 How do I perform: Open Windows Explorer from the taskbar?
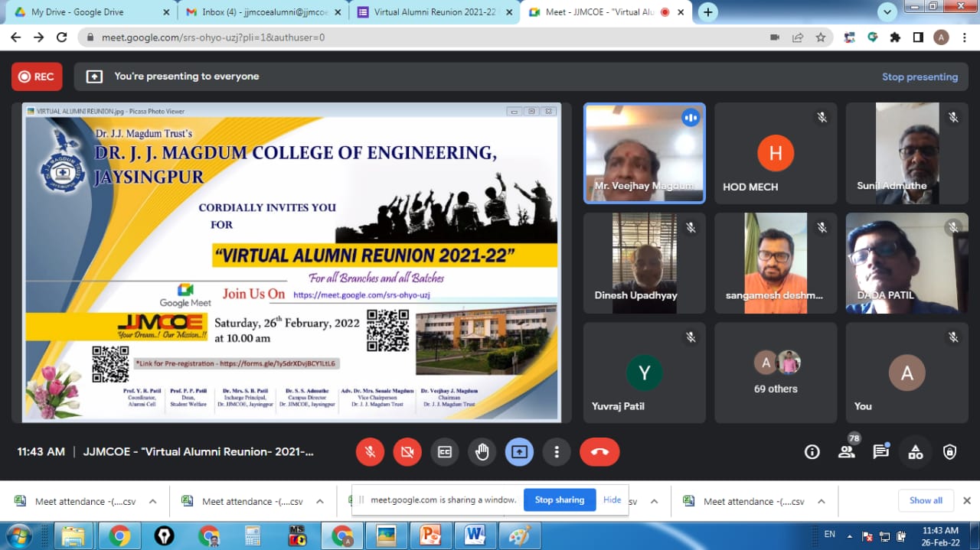point(73,535)
